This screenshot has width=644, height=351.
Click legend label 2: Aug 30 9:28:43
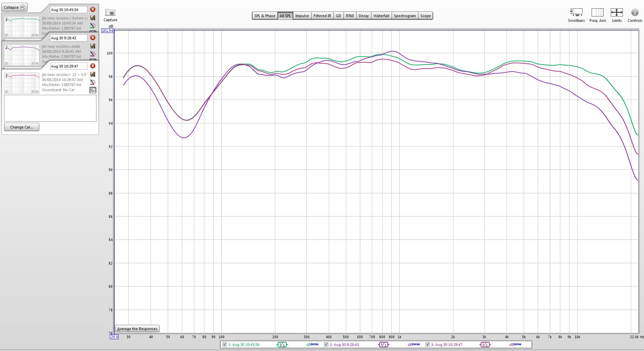(x=344, y=345)
